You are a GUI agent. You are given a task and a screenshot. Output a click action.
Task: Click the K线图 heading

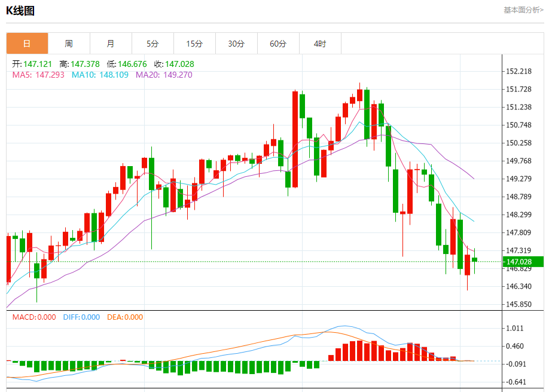[20, 11]
